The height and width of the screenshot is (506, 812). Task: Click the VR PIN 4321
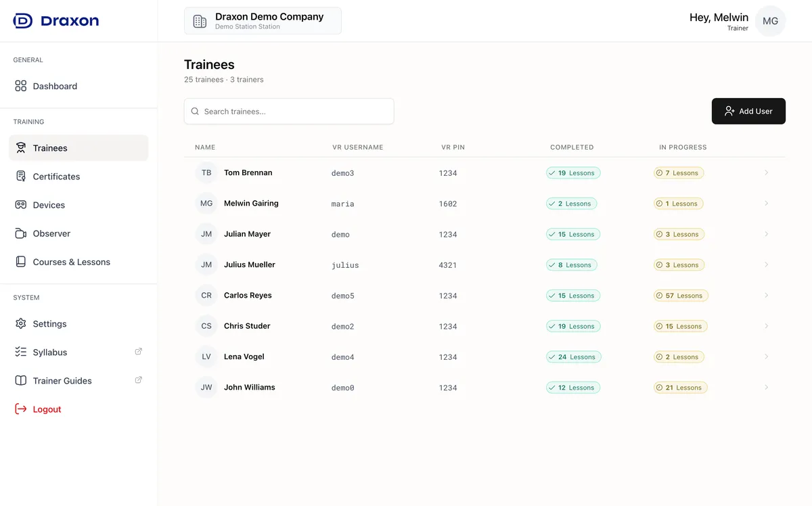[x=448, y=265]
